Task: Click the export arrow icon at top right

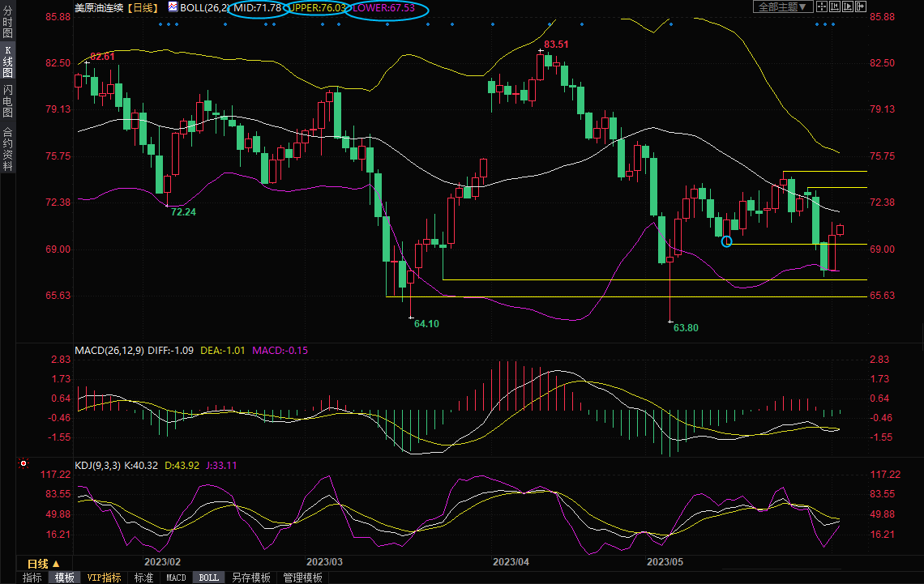Action: click(861, 6)
